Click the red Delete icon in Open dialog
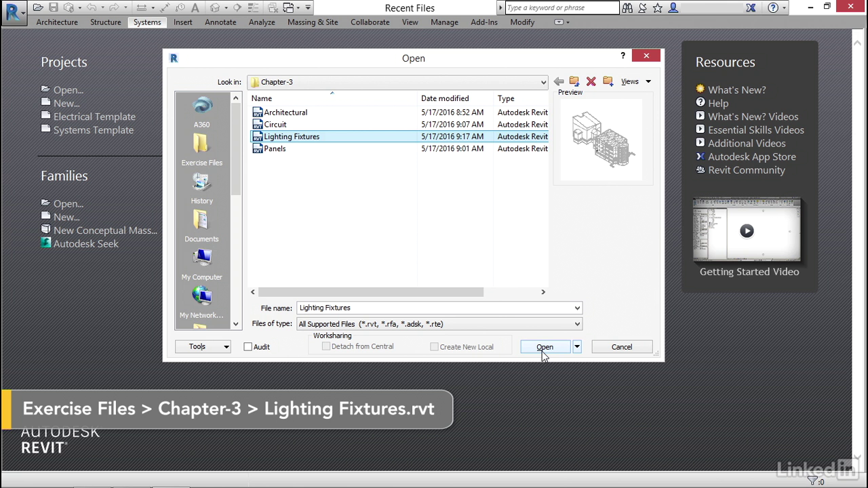 point(591,82)
